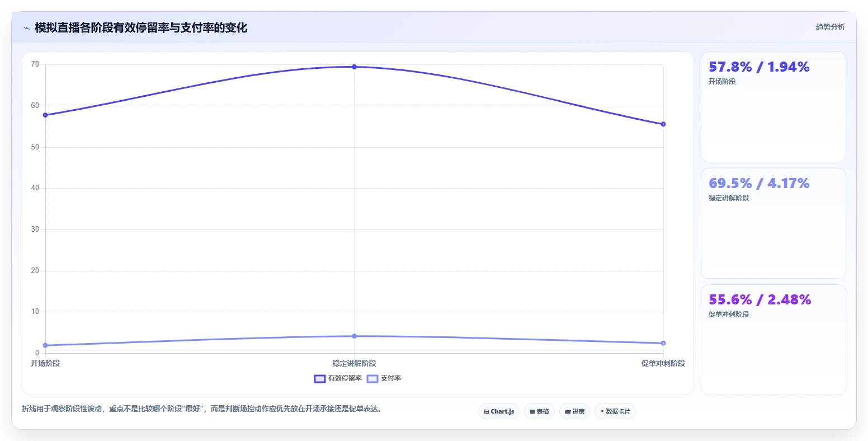Click the 趋势分析 label in the header
Viewport: 868px width, 441px height.
[830, 27]
